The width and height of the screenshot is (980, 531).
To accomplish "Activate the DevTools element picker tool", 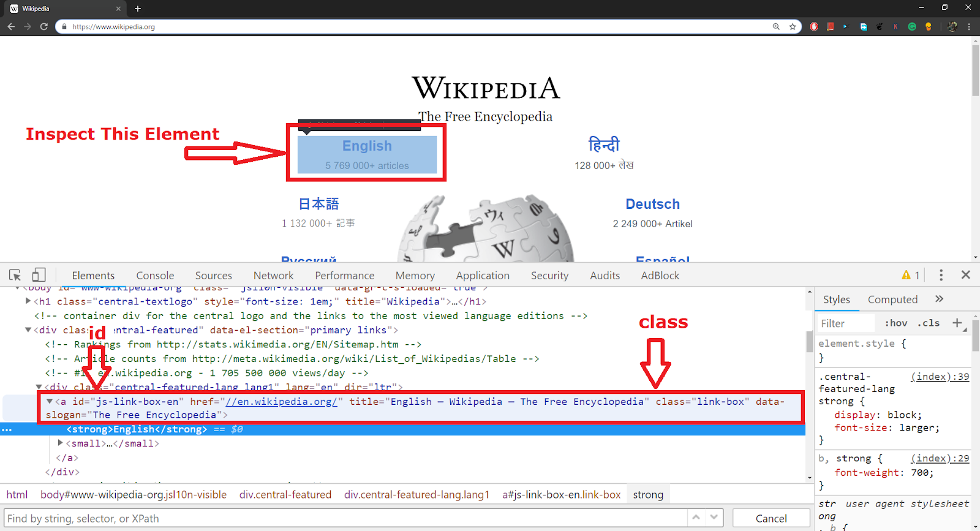I will click(15, 275).
